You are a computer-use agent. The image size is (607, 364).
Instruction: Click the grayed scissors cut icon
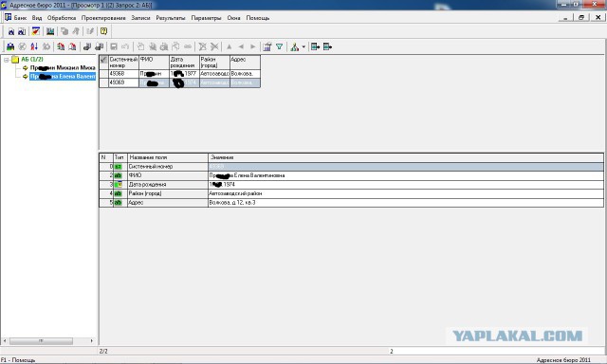tap(214, 46)
